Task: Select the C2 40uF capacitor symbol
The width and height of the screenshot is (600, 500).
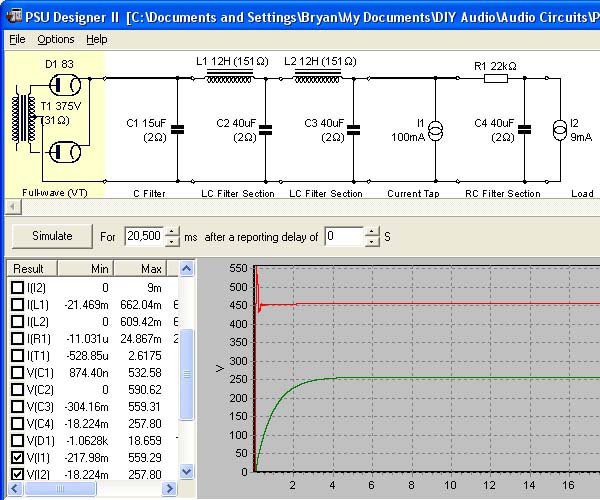Action: (x=265, y=130)
